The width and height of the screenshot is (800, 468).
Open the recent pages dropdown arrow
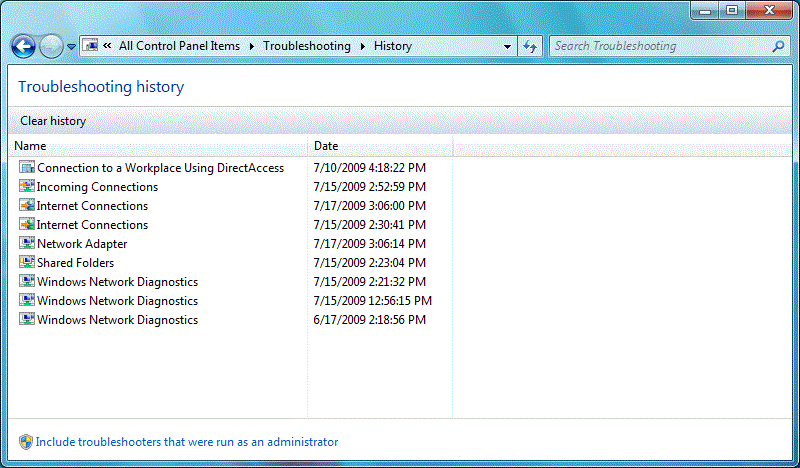71,47
